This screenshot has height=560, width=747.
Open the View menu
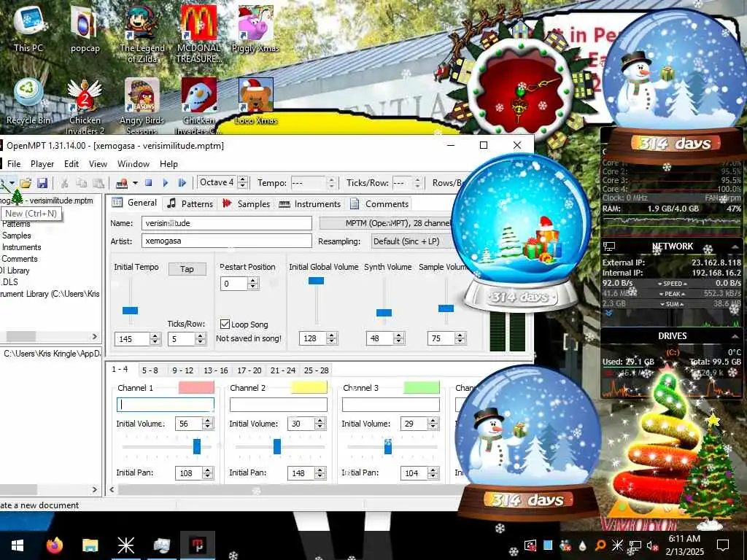[x=98, y=164]
